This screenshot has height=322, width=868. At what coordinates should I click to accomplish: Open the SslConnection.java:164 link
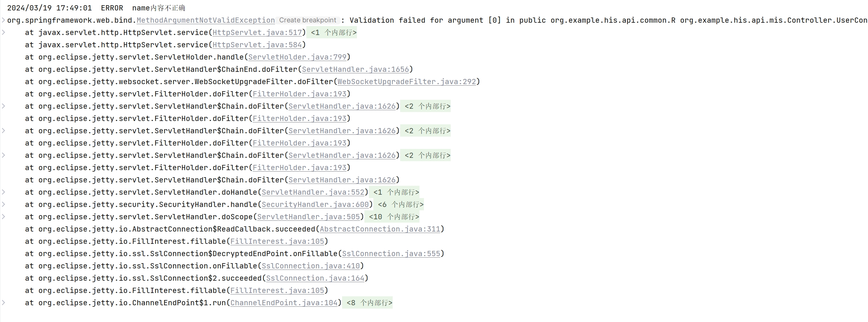315,278
